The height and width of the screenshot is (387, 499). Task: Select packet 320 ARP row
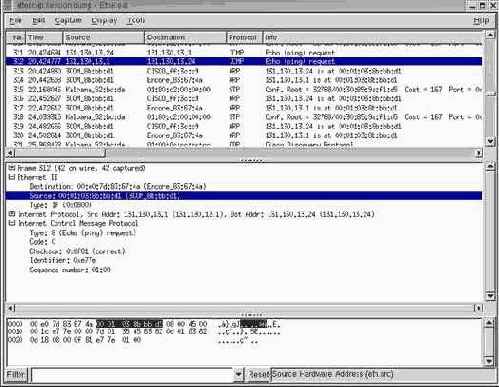tap(244, 135)
